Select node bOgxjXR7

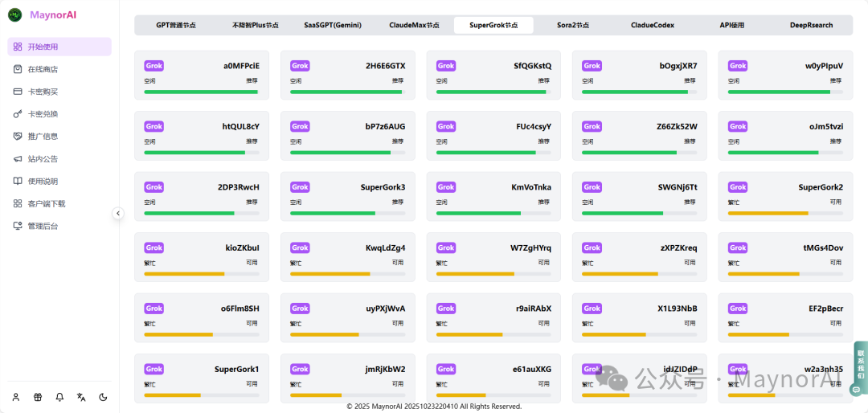point(640,76)
